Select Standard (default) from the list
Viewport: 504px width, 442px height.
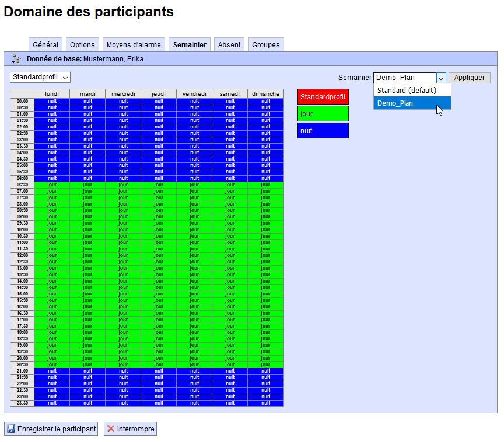[412, 91]
